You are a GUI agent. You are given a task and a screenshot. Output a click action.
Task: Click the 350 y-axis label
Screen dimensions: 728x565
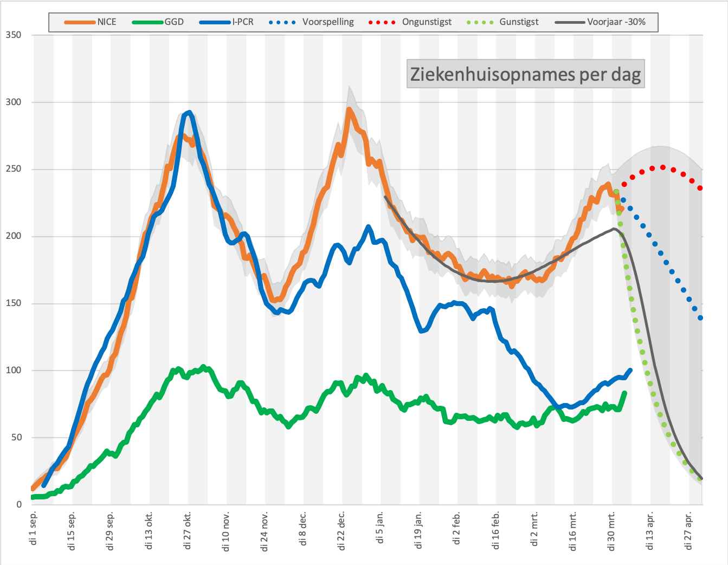(x=14, y=35)
